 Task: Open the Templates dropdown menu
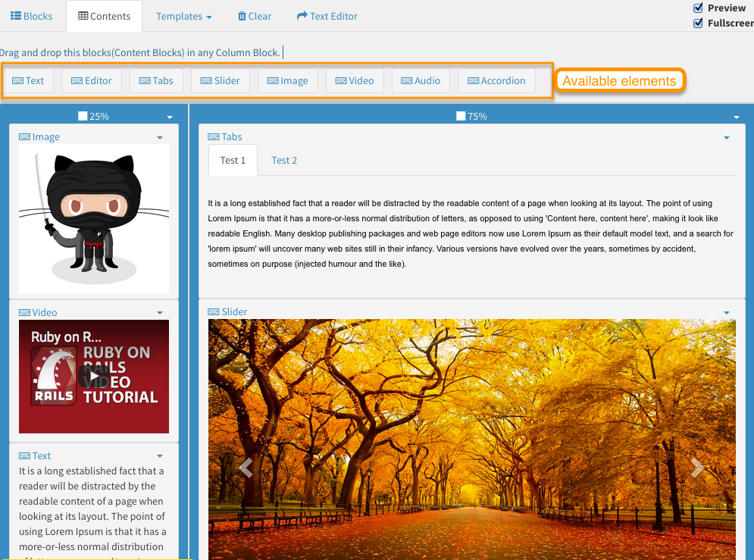(183, 16)
